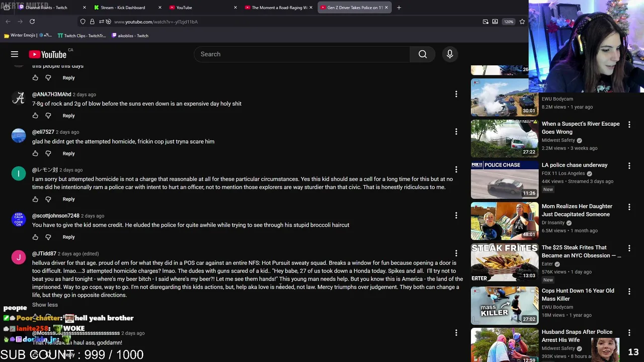Go back with the browser back arrow
The image size is (644, 362).
(8, 22)
